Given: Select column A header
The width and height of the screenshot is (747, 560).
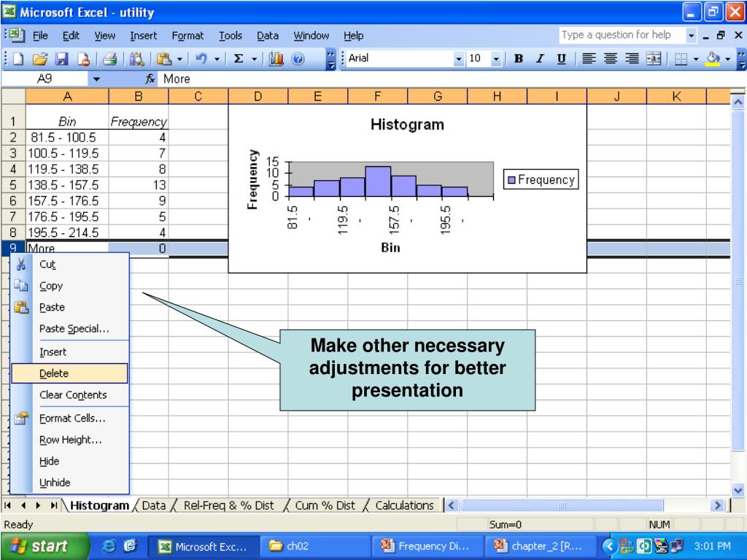Looking at the screenshot, I should (67, 97).
